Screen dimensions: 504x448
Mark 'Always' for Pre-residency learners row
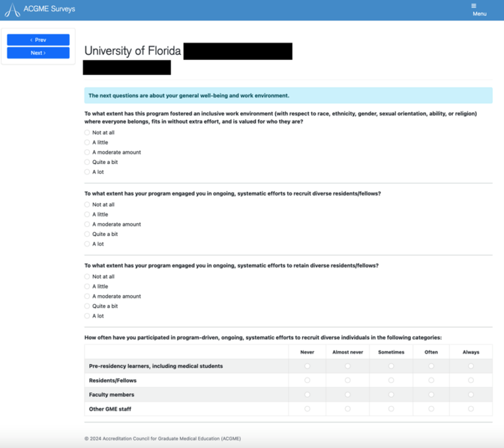click(x=471, y=366)
